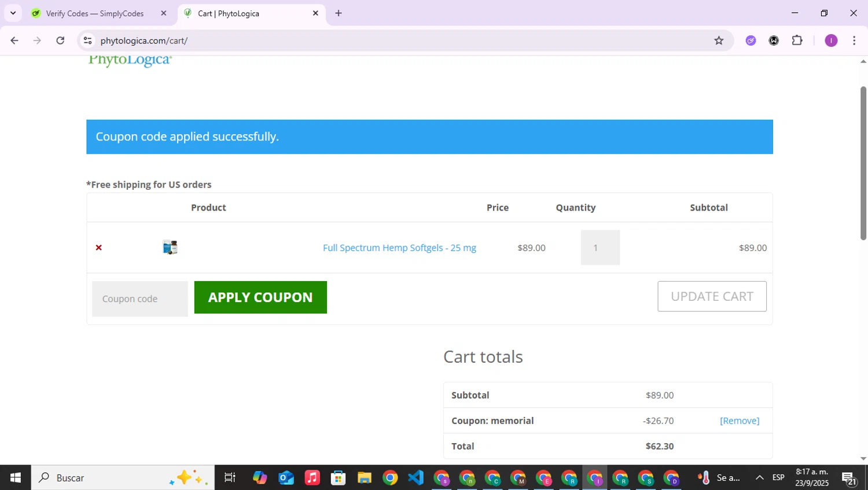Viewport: 868px width, 490px height.
Task: Remove the memorial coupon via [Remove] link
Action: pyautogui.click(x=740, y=421)
